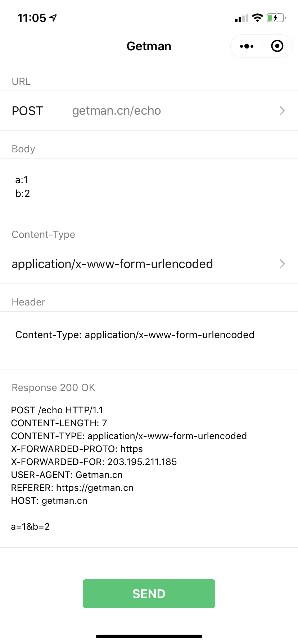Tap the iOS home indicator bar

click(x=149, y=636)
